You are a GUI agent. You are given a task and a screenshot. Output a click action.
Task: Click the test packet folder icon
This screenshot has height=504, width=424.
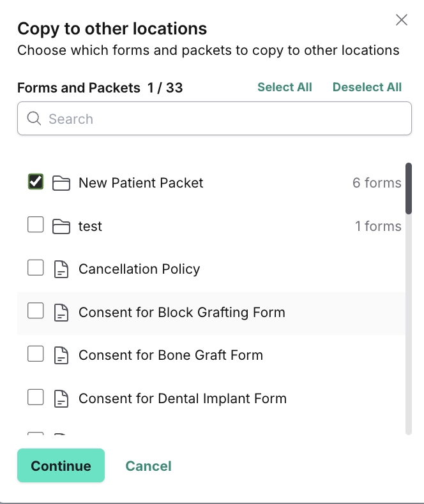61,226
